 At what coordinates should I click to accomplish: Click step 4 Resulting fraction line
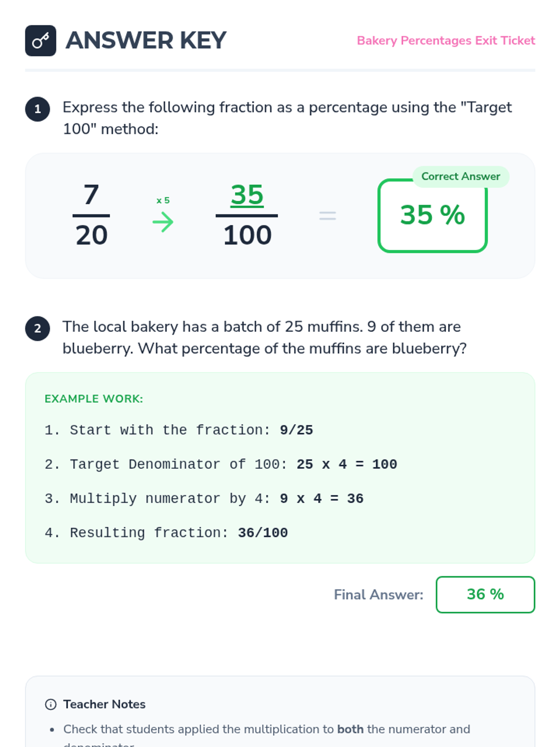[x=166, y=533]
